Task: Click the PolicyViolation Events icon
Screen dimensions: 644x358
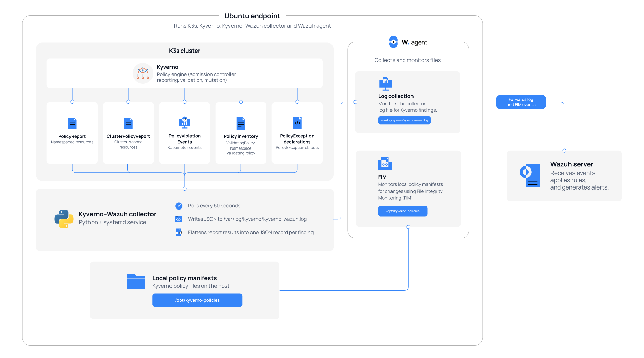Action: tap(185, 123)
